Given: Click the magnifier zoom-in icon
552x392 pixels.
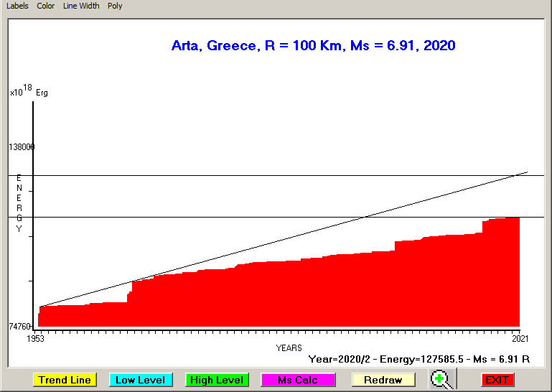Looking at the screenshot, I should pos(442,379).
